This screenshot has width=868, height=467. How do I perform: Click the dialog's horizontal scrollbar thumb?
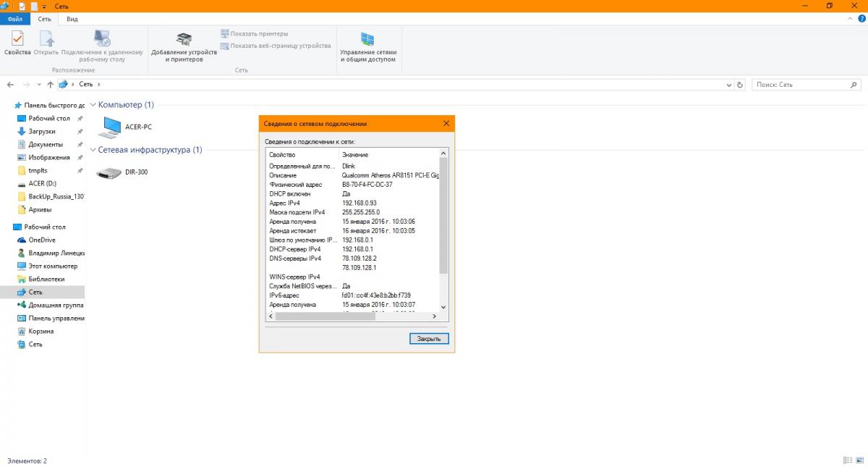[x=325, y=316]
